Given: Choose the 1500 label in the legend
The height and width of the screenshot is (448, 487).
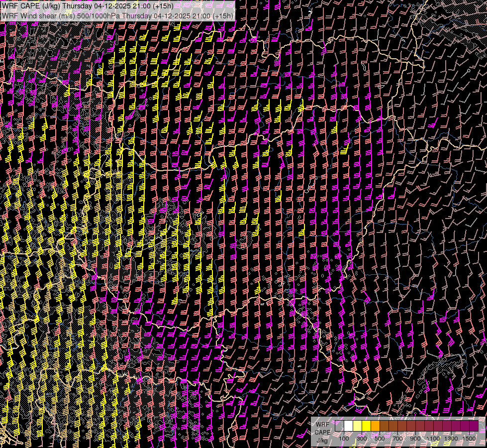Looking at the screenshot, I should pyautogui.click(x=469, y=439).
